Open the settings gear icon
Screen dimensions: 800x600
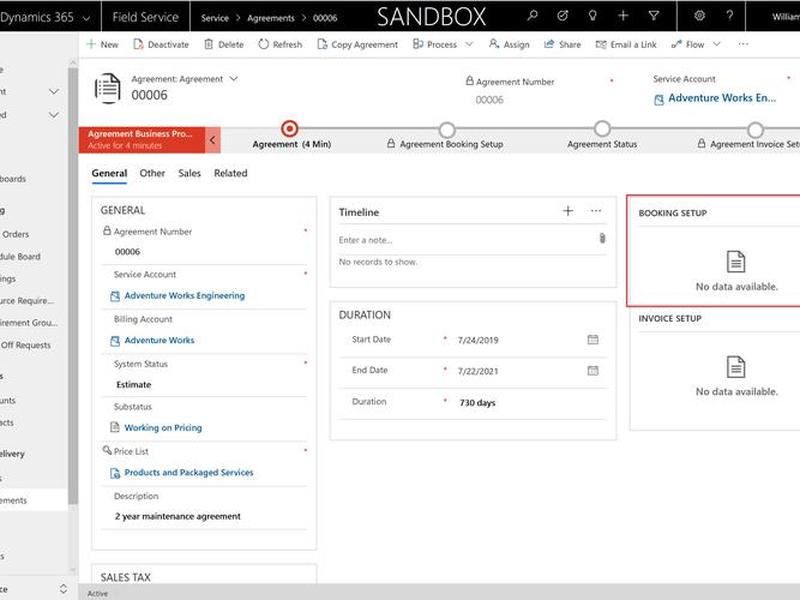(x=699, y=16)
